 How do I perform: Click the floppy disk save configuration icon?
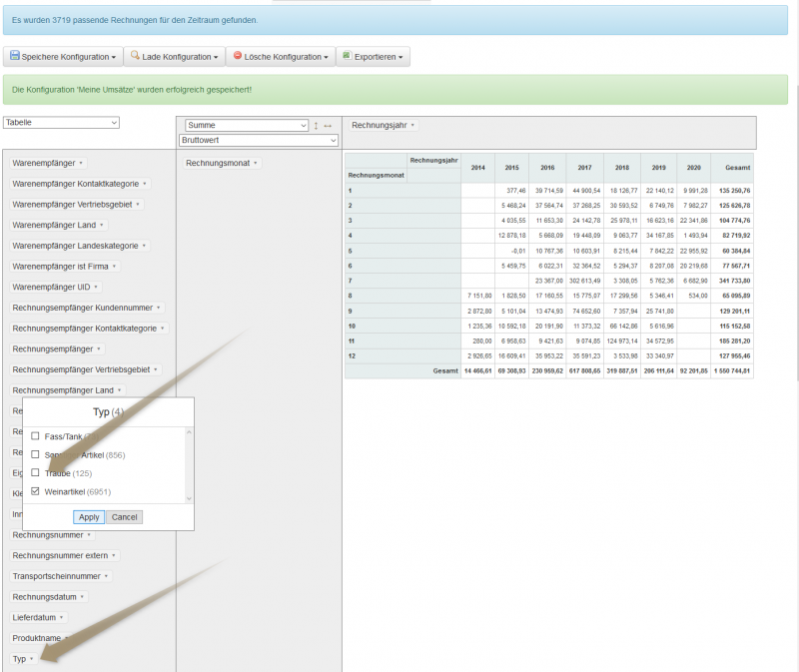click(x=14, y=57)
